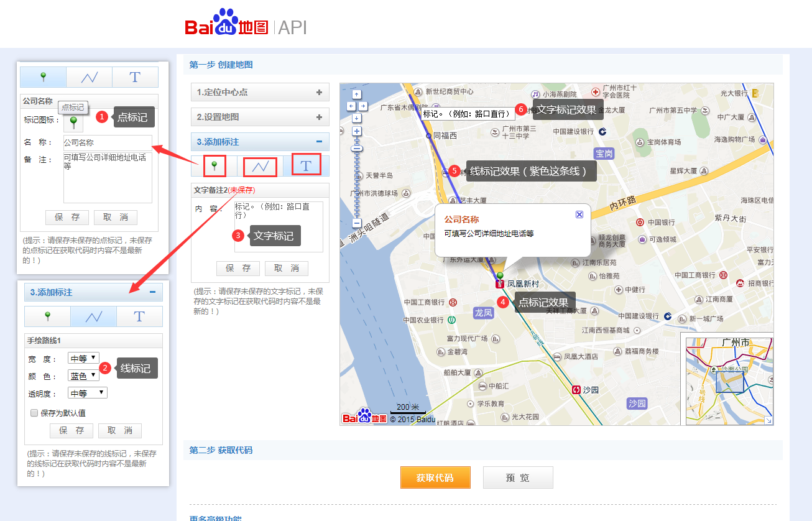Click the 名称 input field
Image resolution: width=812 pixels, height=521 pixels.
pyautogui.click(x=108, y=142)
